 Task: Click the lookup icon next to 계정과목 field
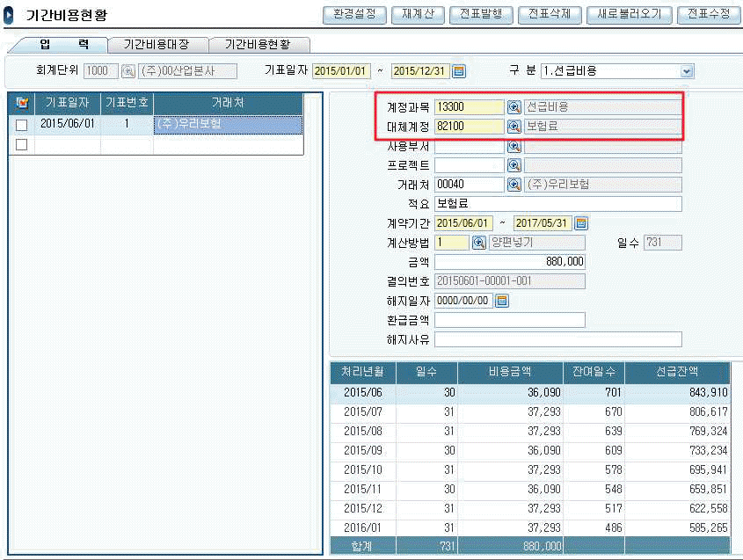point(514,107)
